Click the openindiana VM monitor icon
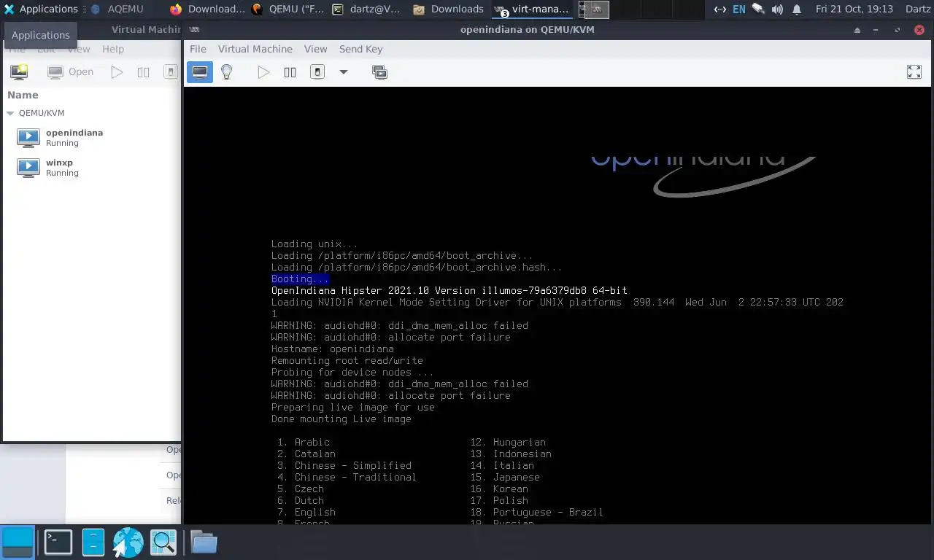This screenshot has height=560, width=934. tap(28, 138)
